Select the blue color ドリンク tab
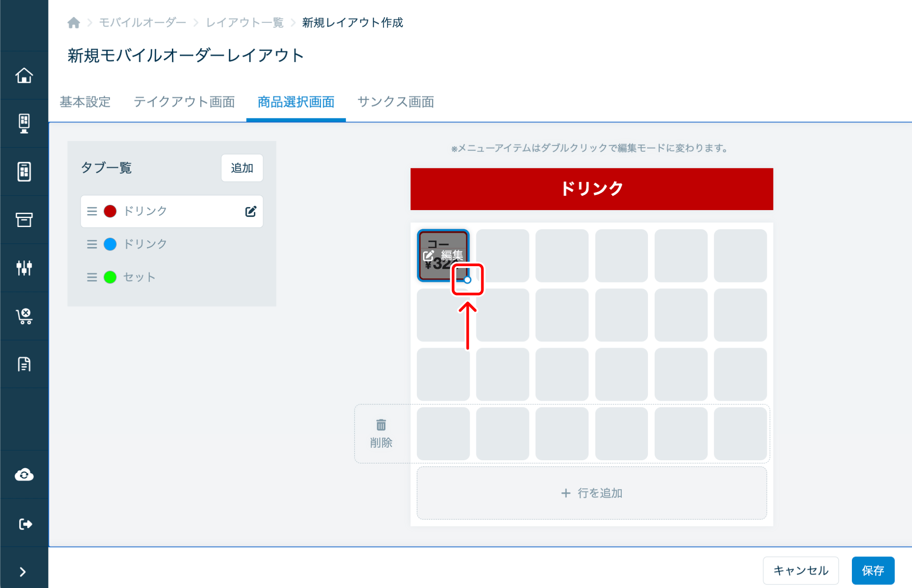The image size is (912, 588). (x=145, y=244)
